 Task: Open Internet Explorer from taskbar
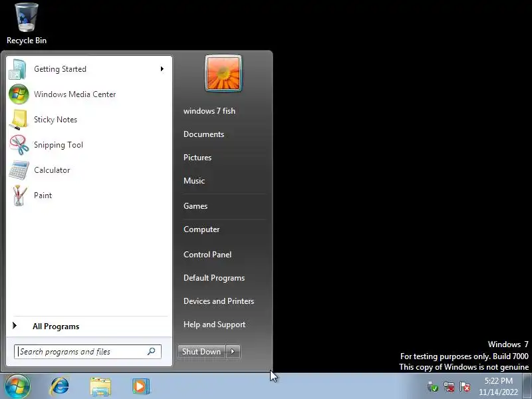[60, 386]
